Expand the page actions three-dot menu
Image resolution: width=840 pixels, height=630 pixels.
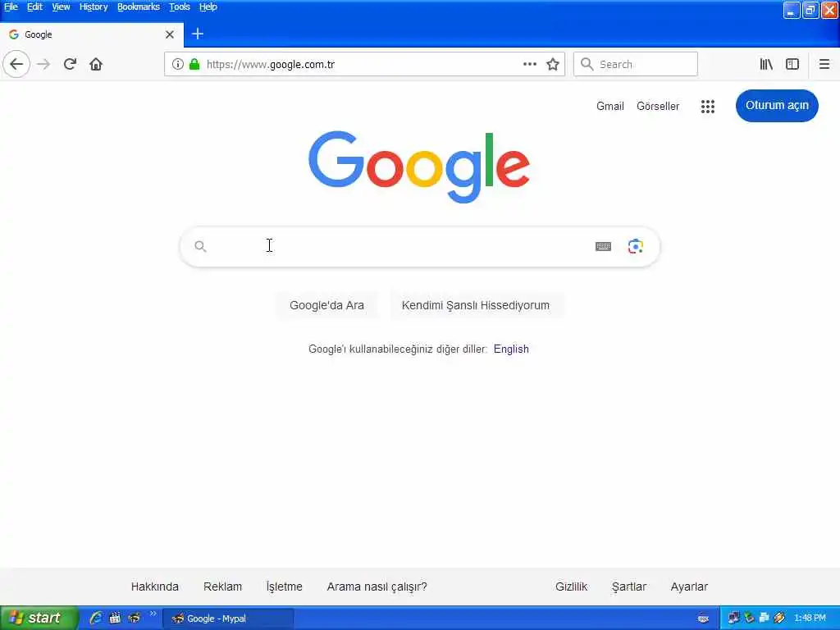point(530,64)
